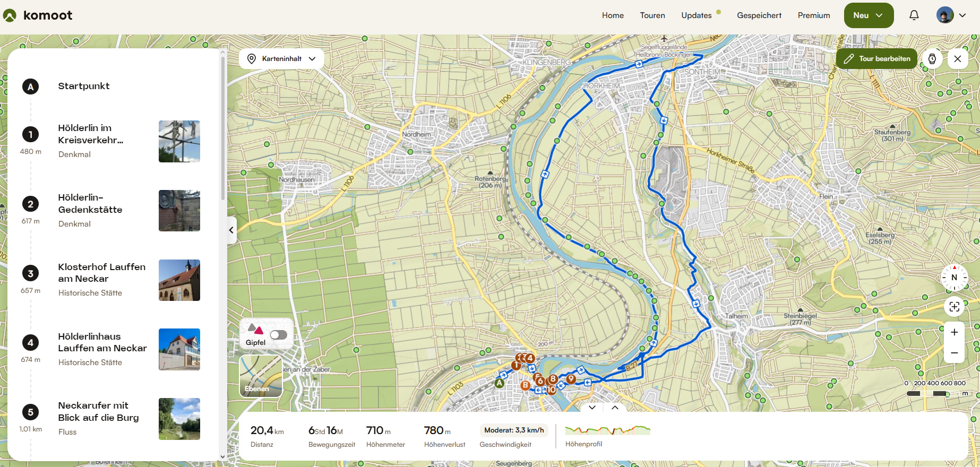
Task: Go to the Touren menu
Action: tap(652, 15)
